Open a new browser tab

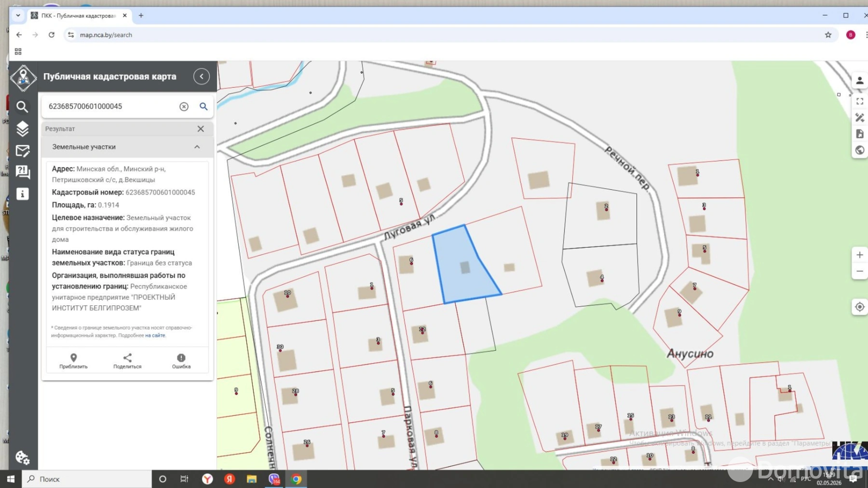[141, 16]
